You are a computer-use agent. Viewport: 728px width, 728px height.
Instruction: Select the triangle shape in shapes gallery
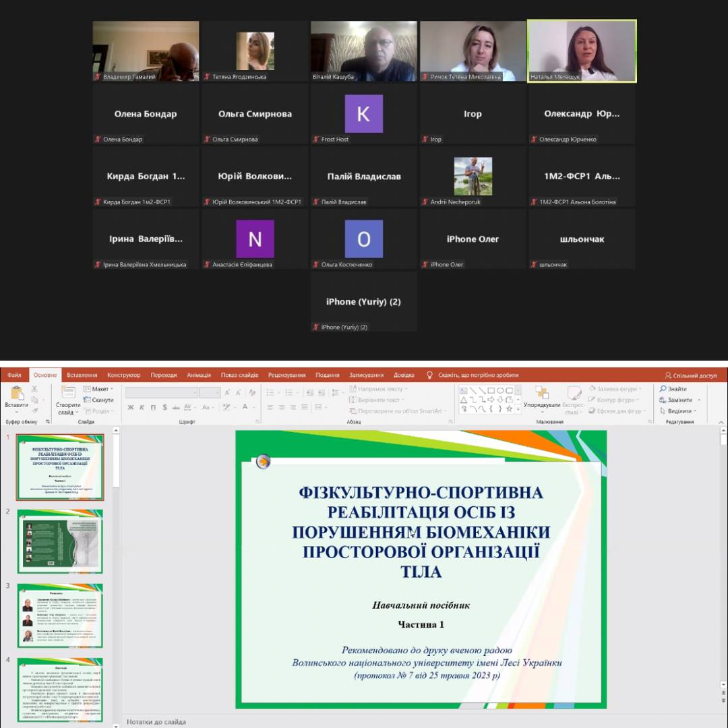tap(464, 399)
